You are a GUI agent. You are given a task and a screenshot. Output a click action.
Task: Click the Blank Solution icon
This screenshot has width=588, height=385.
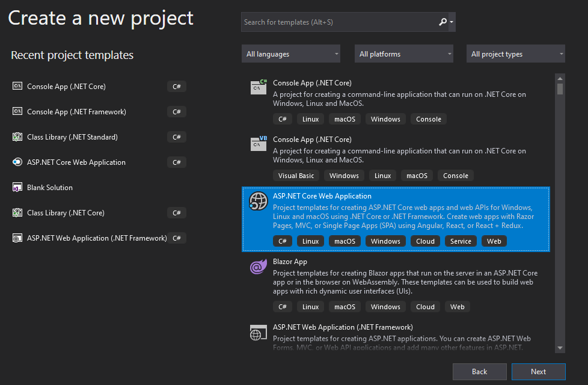[17, 187]
